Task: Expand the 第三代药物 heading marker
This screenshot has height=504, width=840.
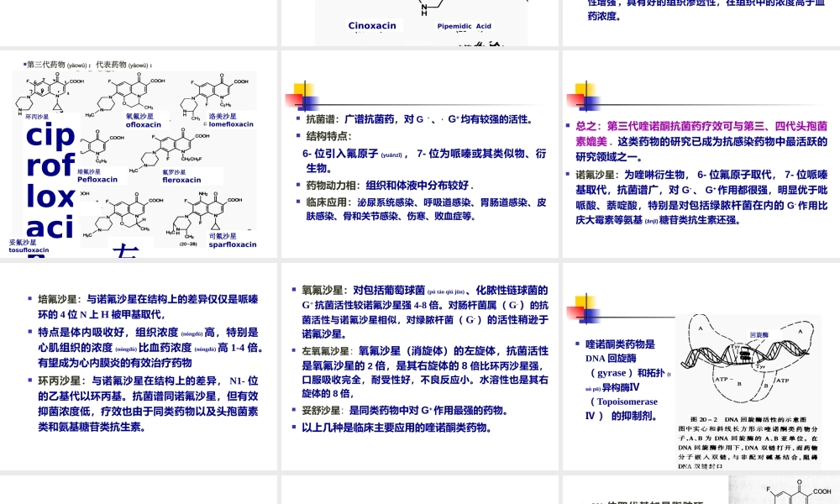Action: point(25,63)
